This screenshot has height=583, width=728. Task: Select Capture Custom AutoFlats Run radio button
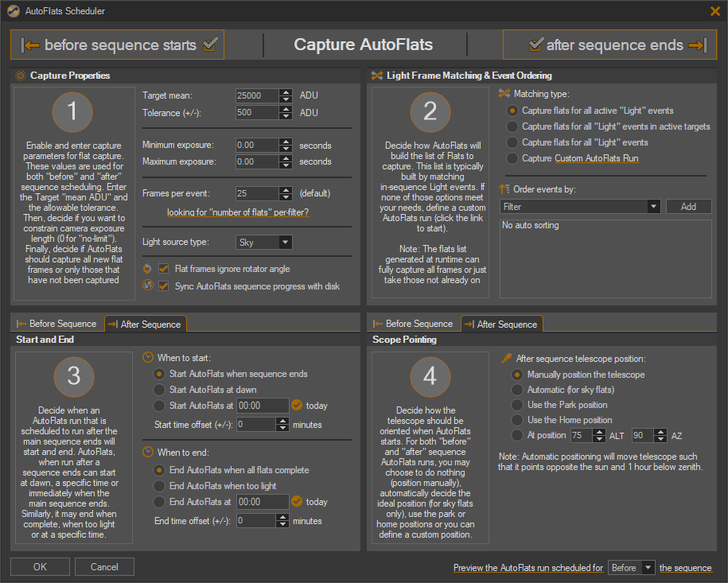click(512, 158)
